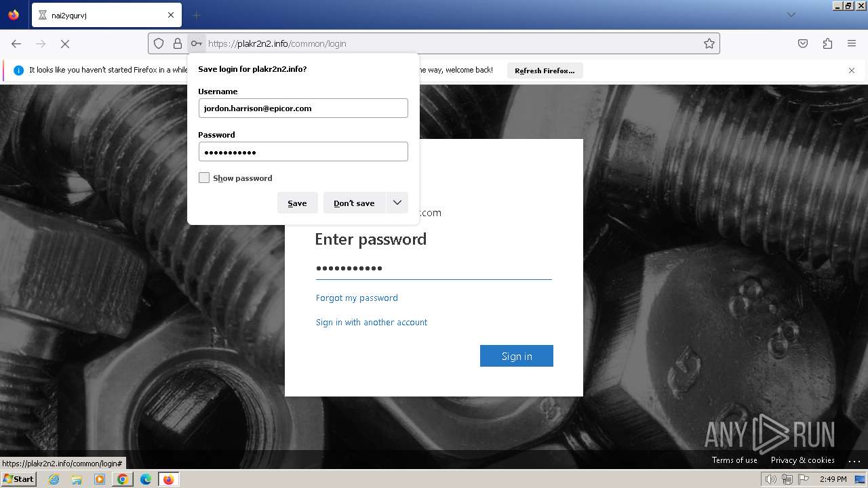This screenshot has width=868, height=488.
Task: Open the list all tabs chevron
Action: (x=791, y=15)
